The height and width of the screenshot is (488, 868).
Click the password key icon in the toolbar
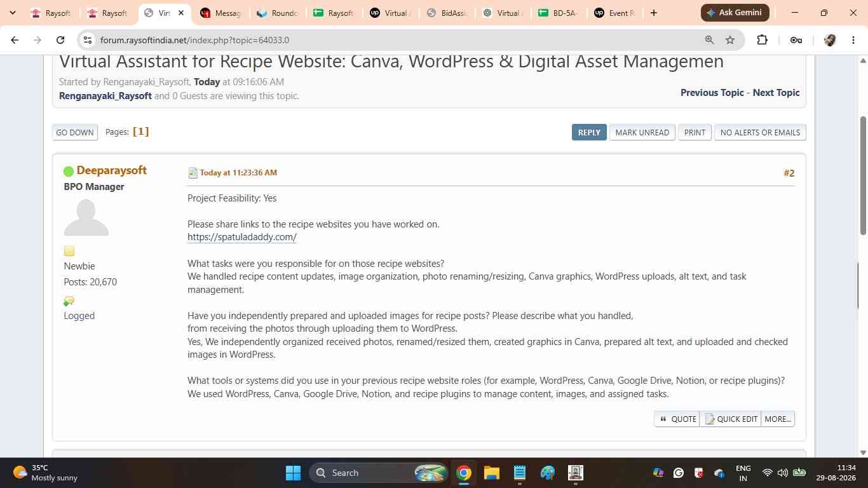(x=796, y=40)
